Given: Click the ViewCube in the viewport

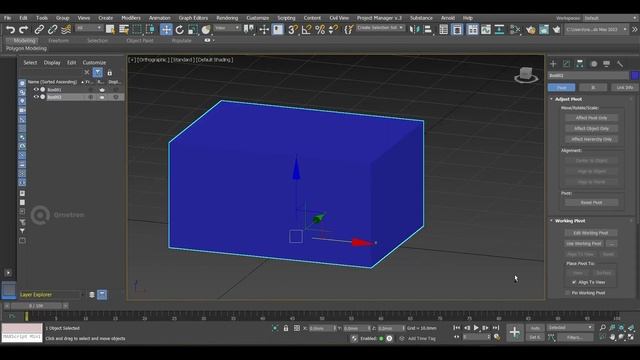Looking at the screenshot, I should tap(526, 75).
